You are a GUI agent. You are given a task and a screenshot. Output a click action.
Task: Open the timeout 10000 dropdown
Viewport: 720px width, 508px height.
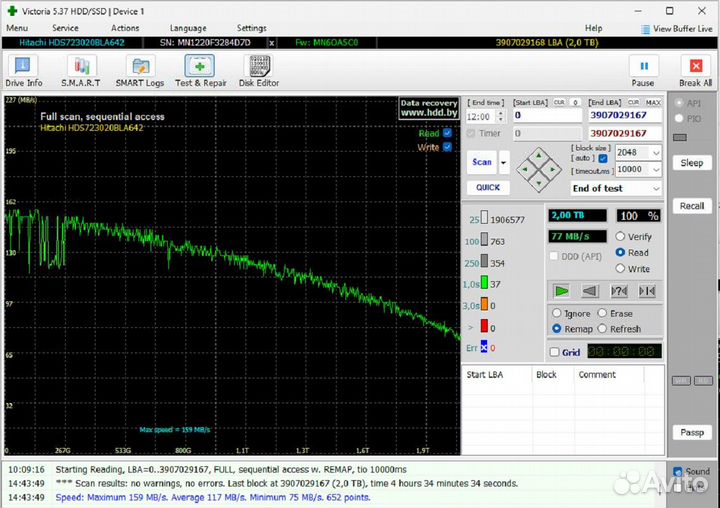(x=655, y=170)
